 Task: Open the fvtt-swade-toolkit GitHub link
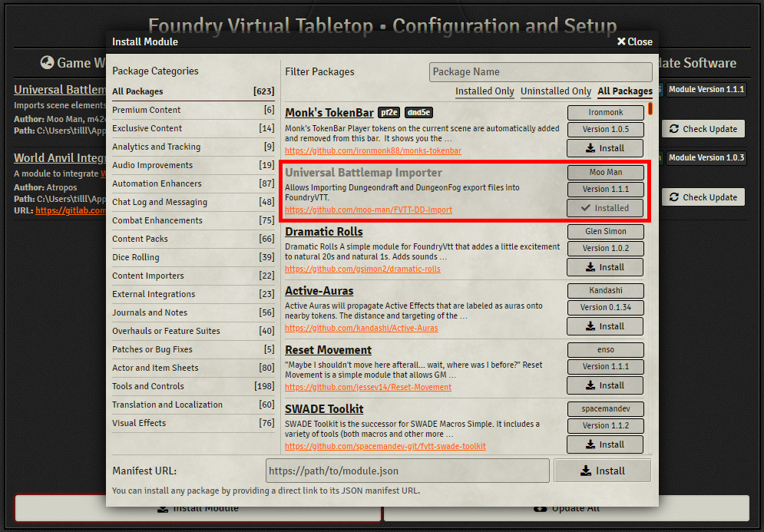(385, 446)
